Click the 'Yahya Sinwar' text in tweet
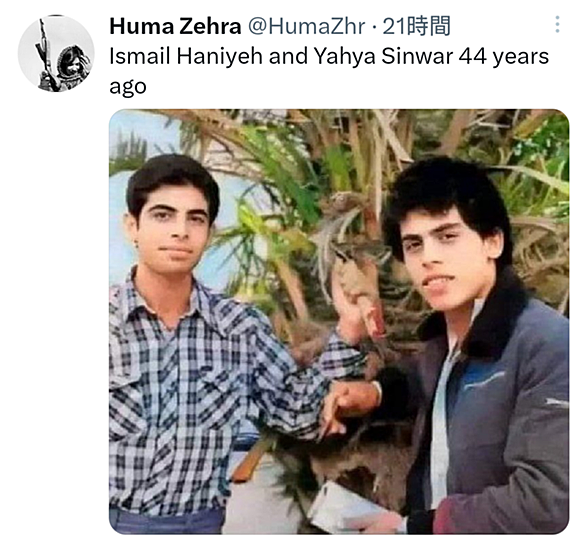This screenshot has width=586, height=540. tap(383, 56)
